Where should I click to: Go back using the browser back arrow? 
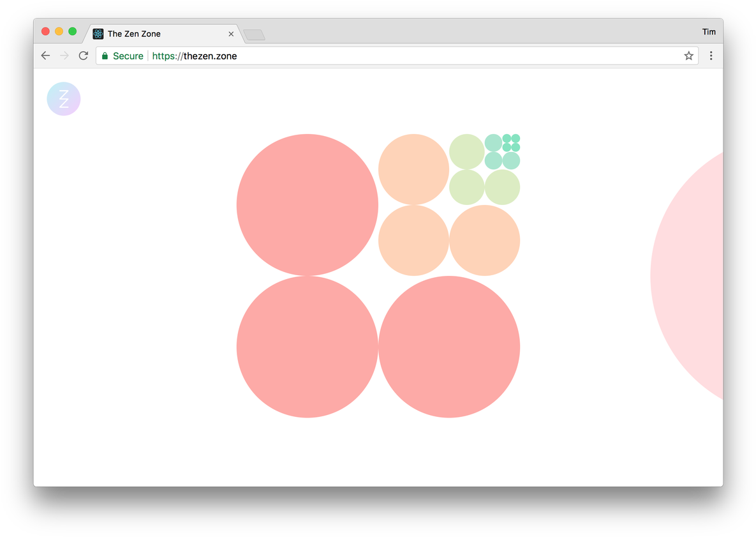pos(45,56)
